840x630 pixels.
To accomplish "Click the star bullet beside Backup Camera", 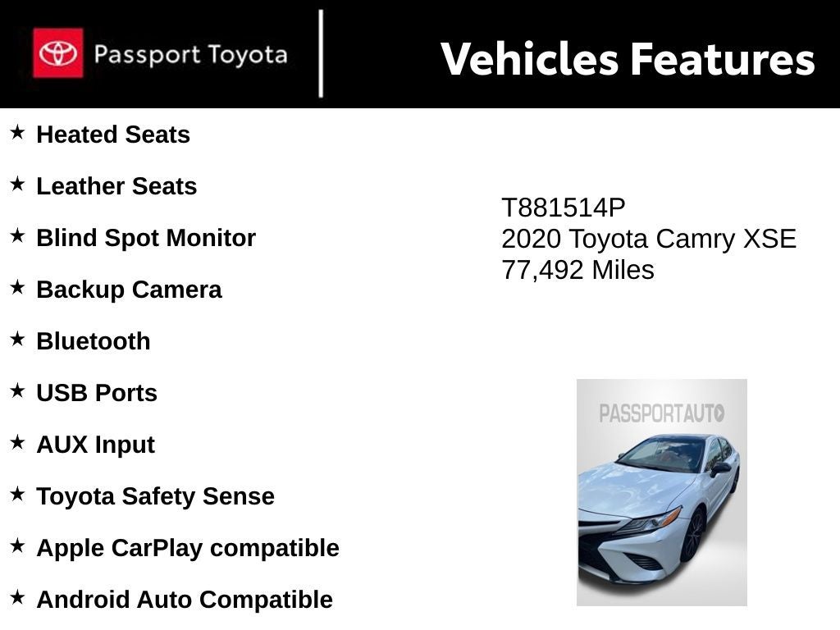I will pyautogui.click(x=17, y=287).
